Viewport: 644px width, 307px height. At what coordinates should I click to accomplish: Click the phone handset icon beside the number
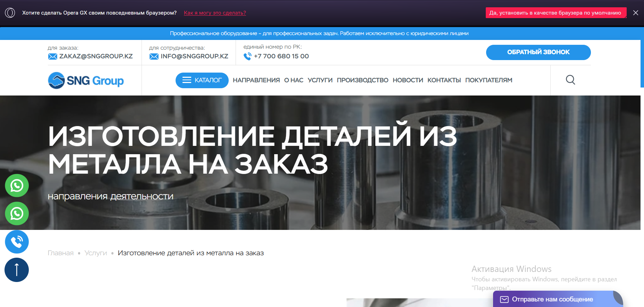pyautogui.click(x=247, y=56)
